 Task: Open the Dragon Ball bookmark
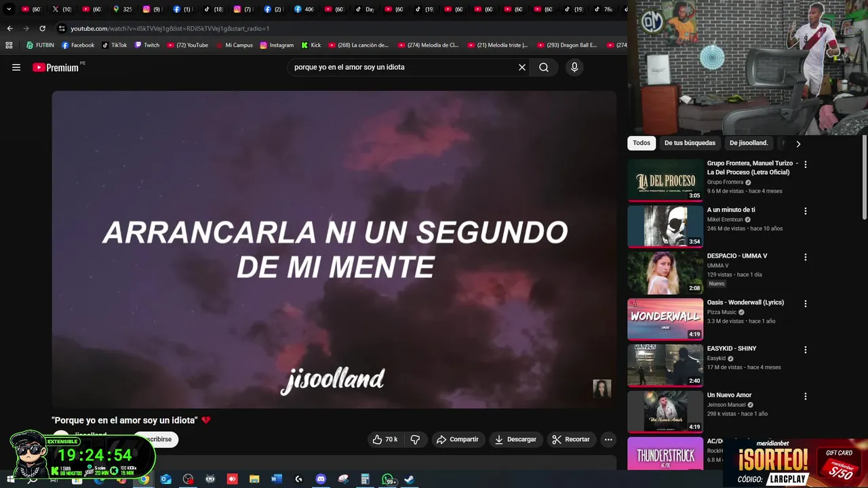click(x=567, y=45)
